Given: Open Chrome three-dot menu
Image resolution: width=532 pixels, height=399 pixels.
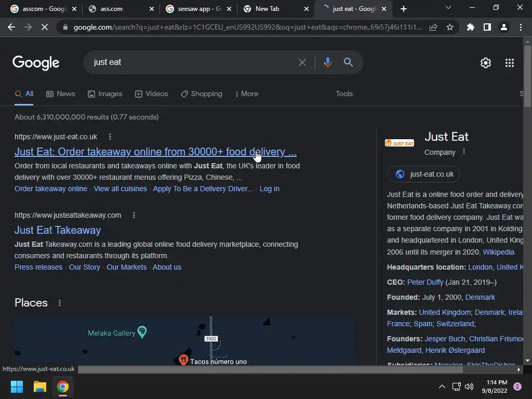Looking at the screenshot, I should (x=521, y=27).
